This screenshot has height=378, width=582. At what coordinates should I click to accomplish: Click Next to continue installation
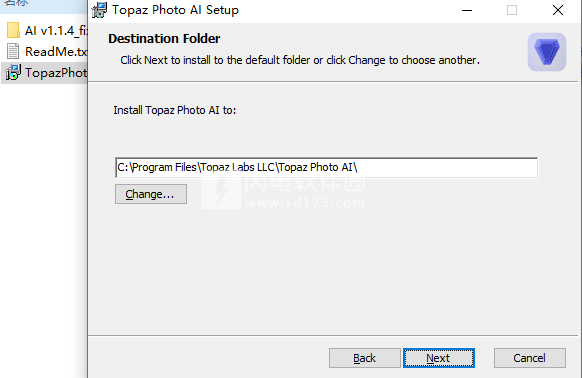pos(439,358)
